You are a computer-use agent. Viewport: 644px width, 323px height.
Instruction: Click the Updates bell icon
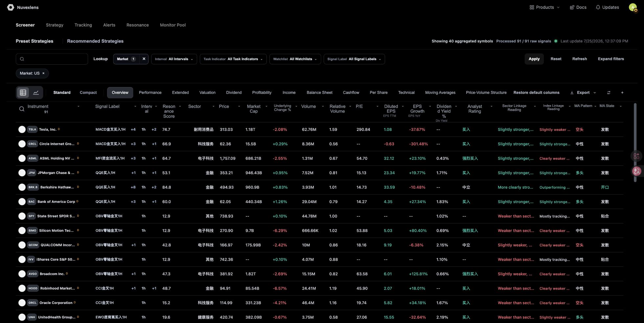pos(598,7)
